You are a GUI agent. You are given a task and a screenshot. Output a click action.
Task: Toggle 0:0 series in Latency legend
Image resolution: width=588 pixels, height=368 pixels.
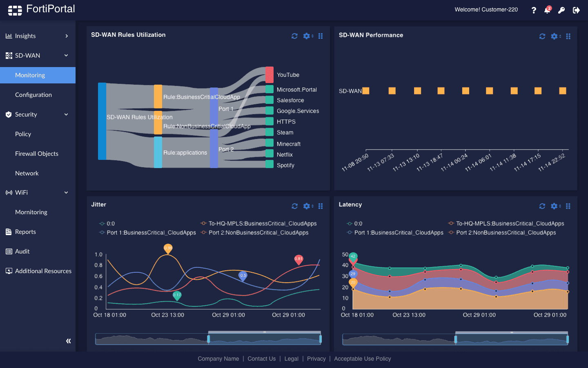coord(354,224)
